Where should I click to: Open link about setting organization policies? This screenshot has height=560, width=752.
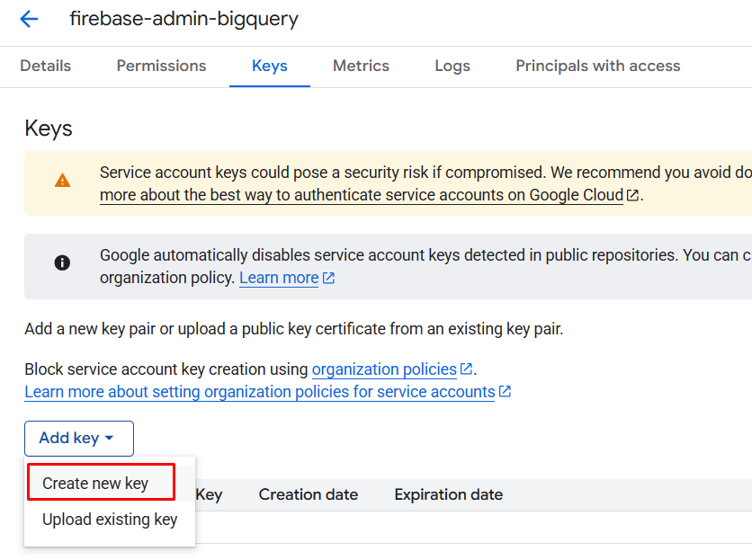259,392
